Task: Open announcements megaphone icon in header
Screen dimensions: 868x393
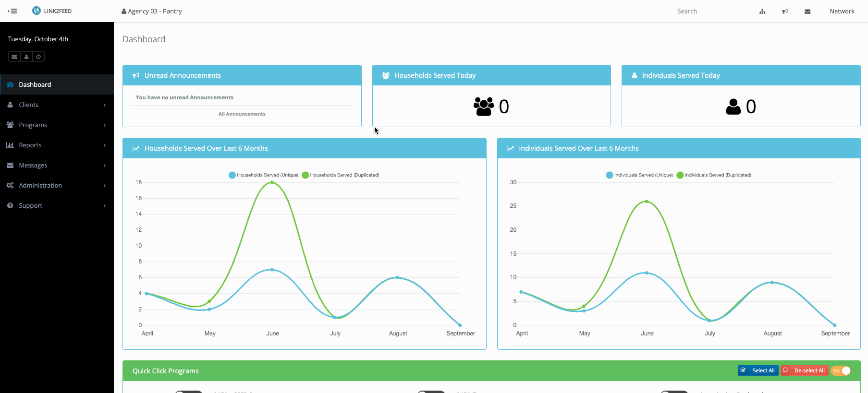Action: tap(785, 12)
